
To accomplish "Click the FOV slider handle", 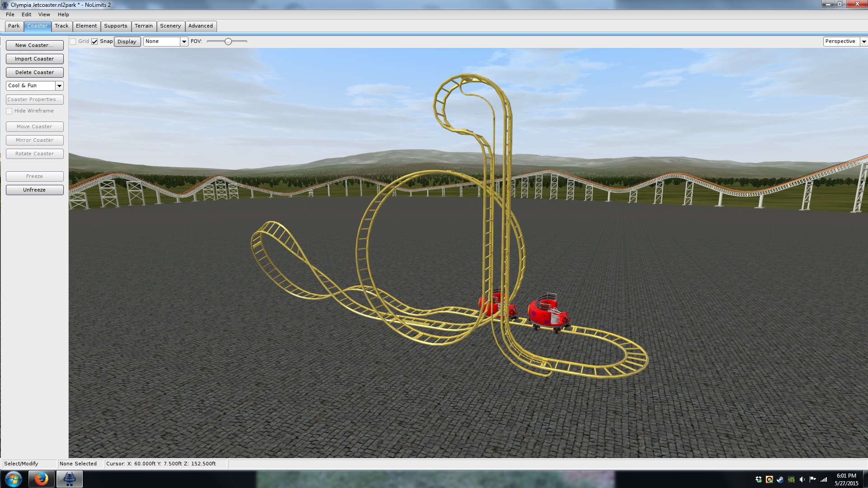I will pos(228,42).
